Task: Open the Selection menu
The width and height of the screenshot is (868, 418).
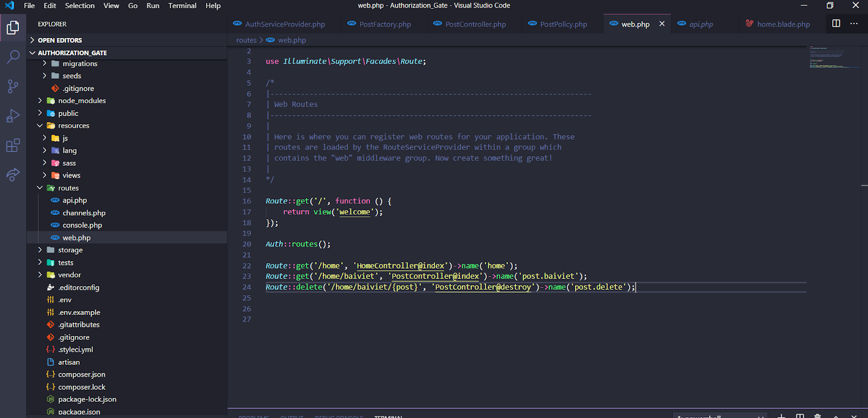Action: 80,5
